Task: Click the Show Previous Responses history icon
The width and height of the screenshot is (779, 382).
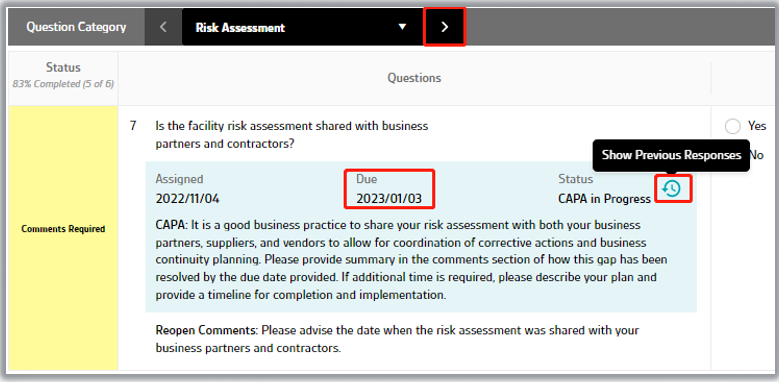Action: (x=672, y=188)
